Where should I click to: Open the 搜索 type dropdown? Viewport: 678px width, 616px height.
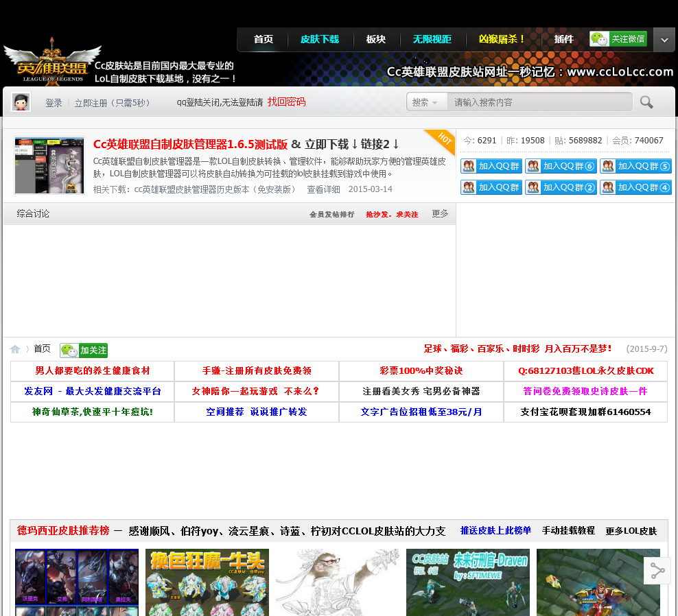tap(425, 102)
